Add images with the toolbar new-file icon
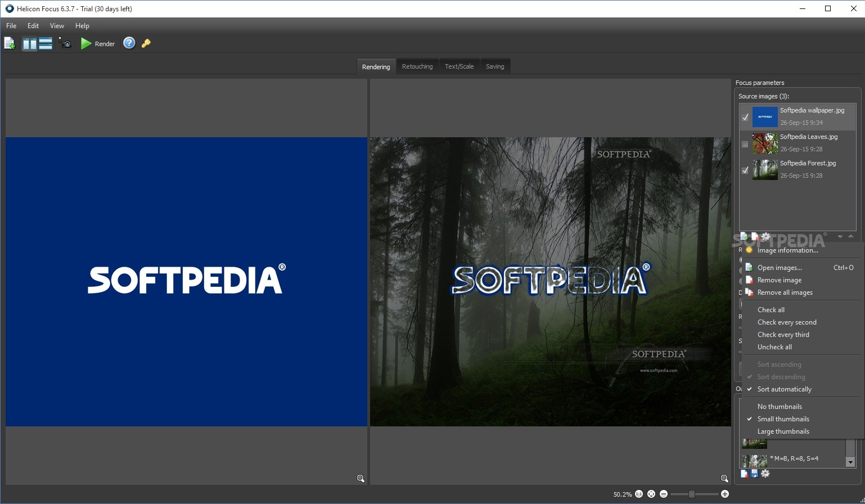 point(10,43)
